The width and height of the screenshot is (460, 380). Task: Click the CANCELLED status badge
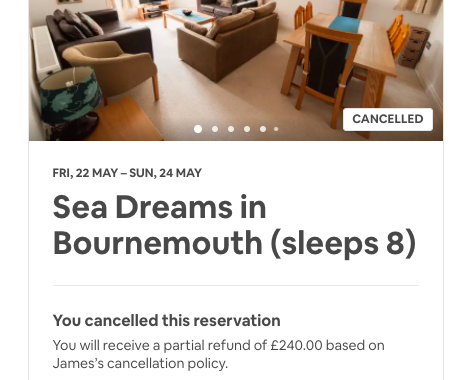[x=388, y=119]
